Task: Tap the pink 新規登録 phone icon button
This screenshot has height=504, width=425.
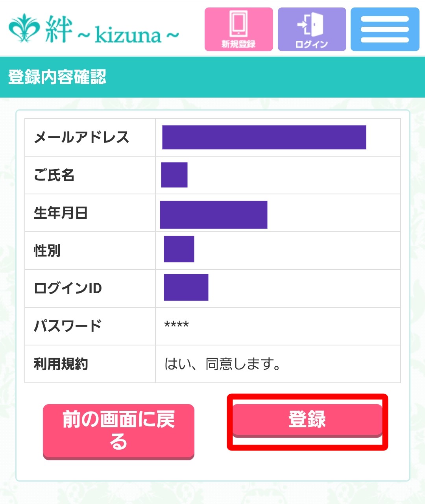Action: (238, 30)
